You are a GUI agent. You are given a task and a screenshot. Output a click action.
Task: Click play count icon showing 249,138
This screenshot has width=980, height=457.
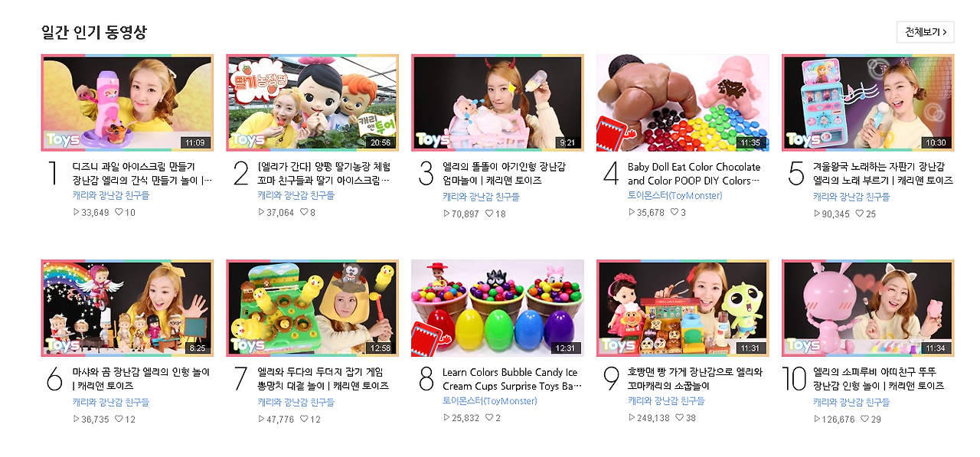coord(632,418)
